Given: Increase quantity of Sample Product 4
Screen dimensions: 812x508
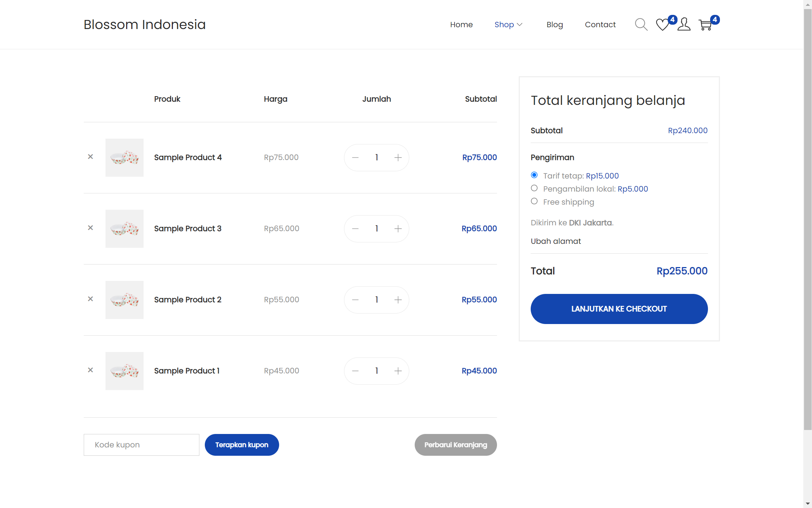Looking at the screenshot, I should [x=398, y=157].
